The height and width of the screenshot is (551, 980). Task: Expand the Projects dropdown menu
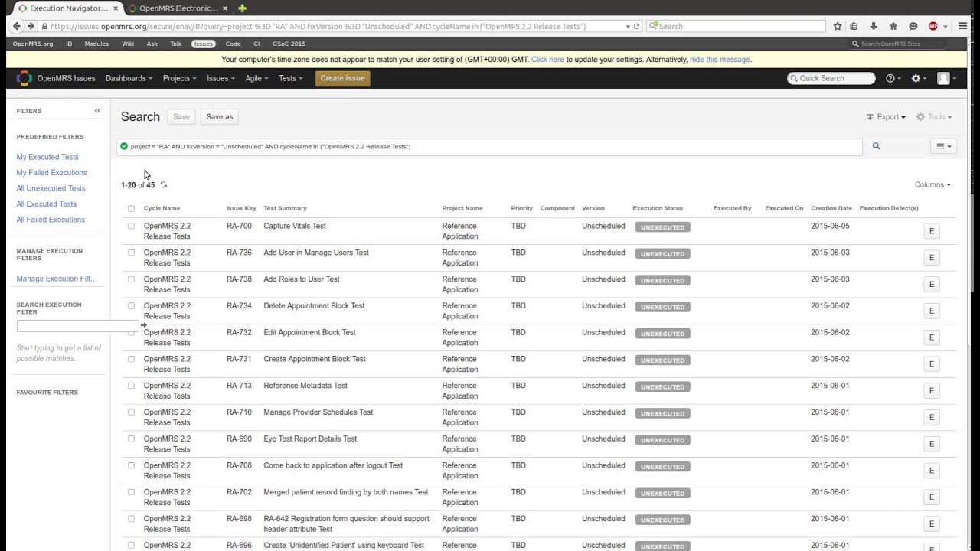[179, 78]
